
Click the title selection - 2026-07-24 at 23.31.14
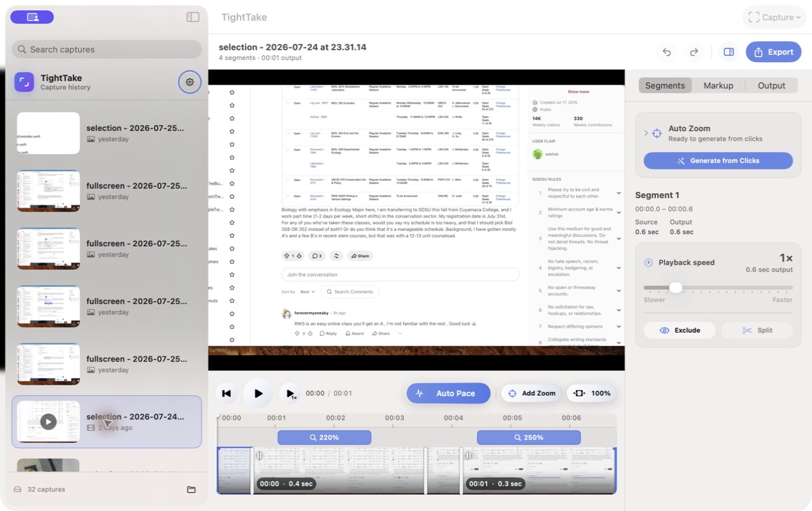tap(293, 47)
